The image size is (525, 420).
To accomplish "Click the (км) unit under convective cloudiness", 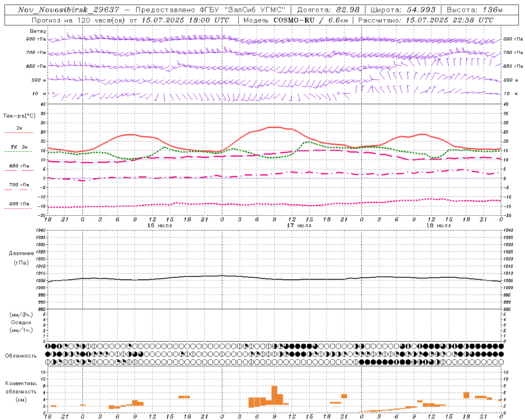I will [x=21, y=399].
